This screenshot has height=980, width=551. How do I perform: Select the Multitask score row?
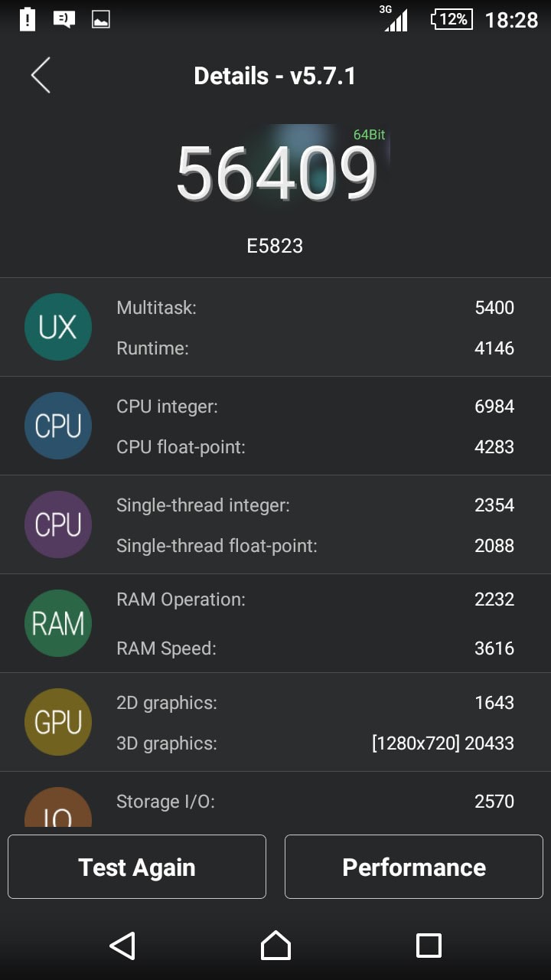click(x=315, y=308)
